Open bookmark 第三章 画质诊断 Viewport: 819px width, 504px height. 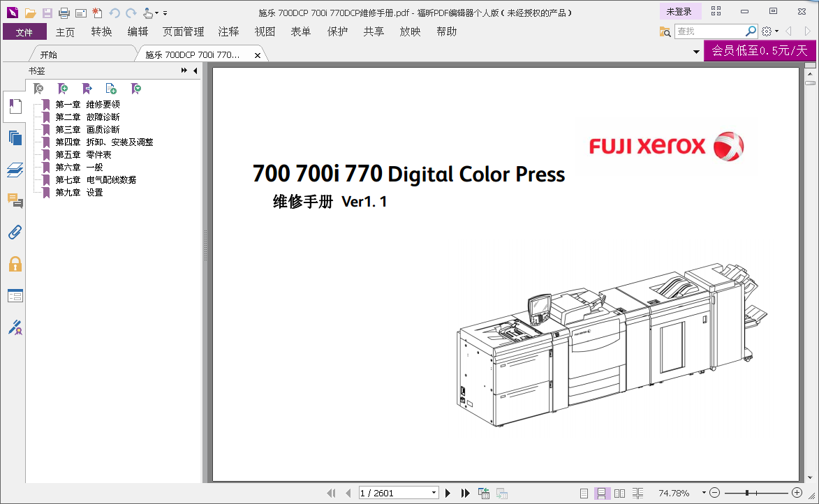pos(87,130)
